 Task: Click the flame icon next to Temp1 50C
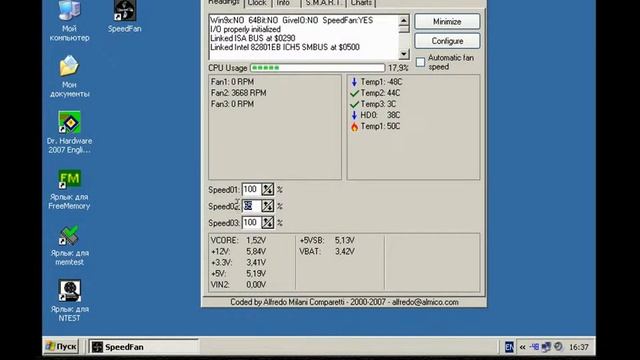[354, 127]
